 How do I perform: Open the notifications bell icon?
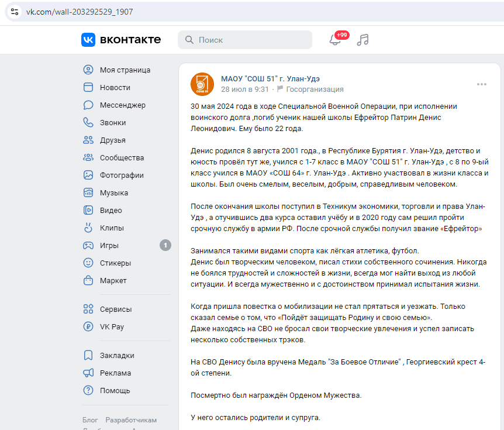[335, 40]
